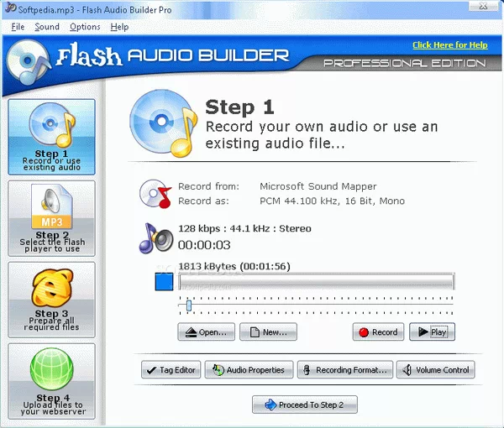Viewport: 504px width, 428px height.
Task: Click the playback position slider thumb
Action: (189, 305)
